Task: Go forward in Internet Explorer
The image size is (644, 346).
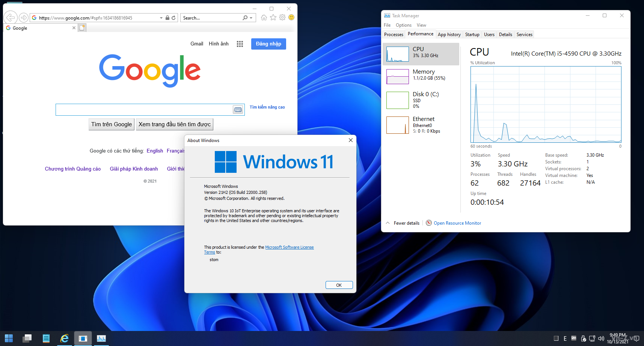Action: pos(24,18)
